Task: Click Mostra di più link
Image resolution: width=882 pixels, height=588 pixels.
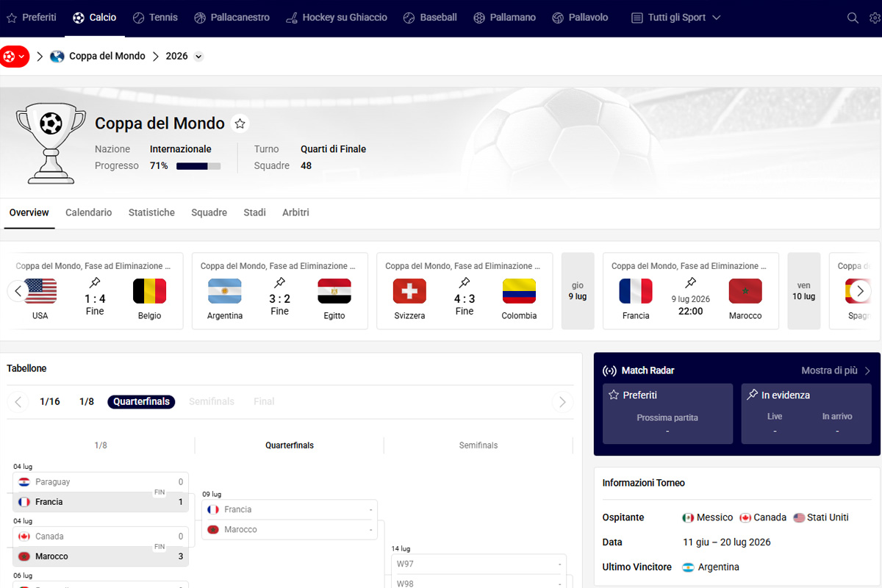Action: (836, 370)
